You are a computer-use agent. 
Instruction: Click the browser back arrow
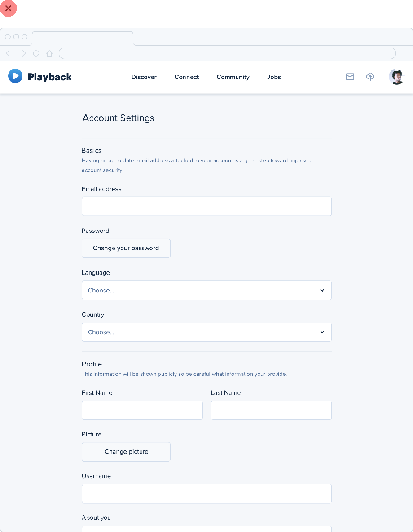tap(9, 53)
